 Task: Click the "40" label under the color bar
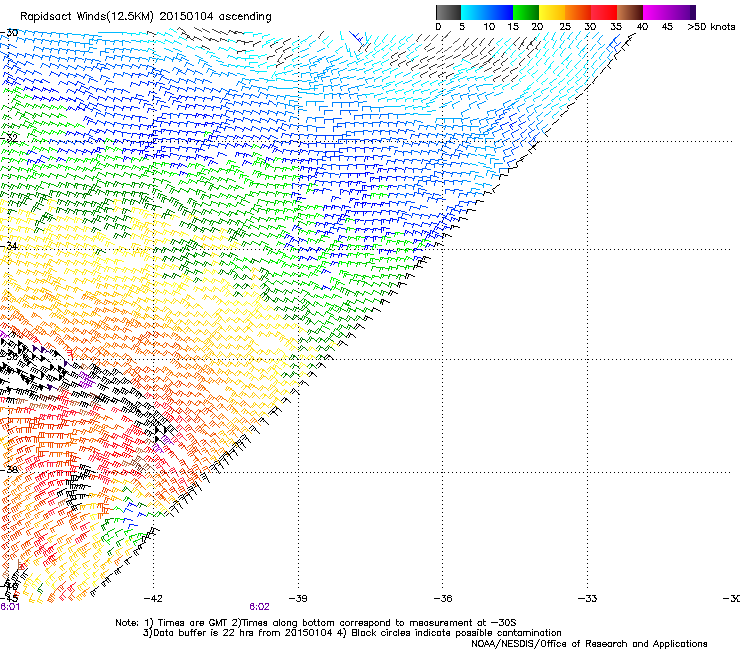click(642, 27)
